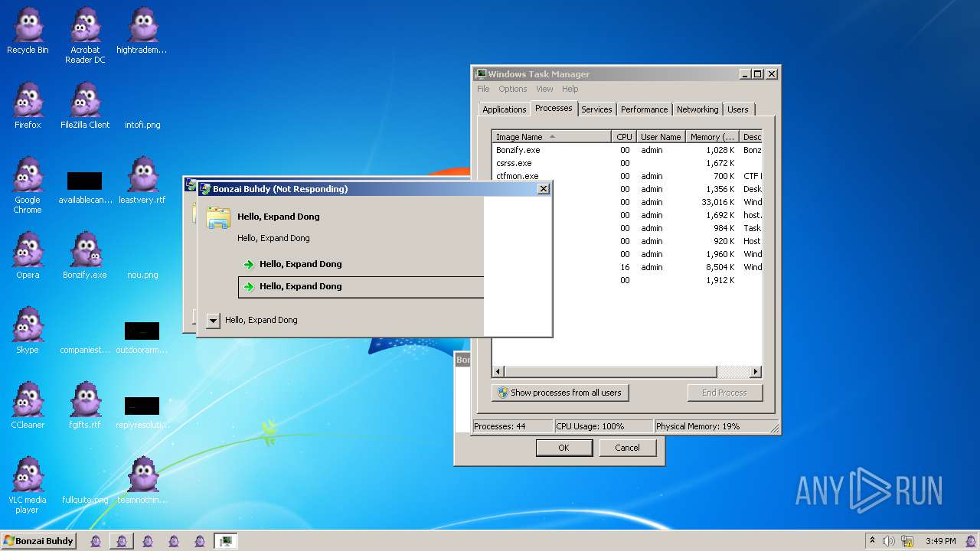Open Acrobat Reader DC desktop icon
Image resolution: width=980 pixels, height=551 pixels.
pyautogui.click(x=85, y=35)
